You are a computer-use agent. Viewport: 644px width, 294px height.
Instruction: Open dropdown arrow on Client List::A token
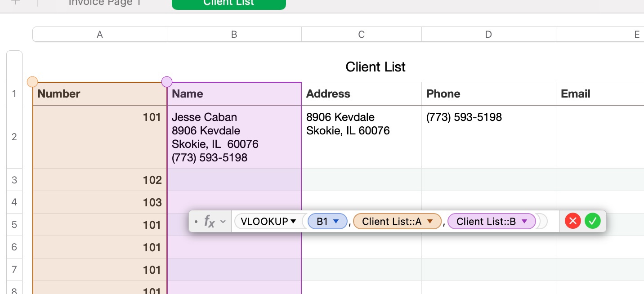click(x=430, y=221)
